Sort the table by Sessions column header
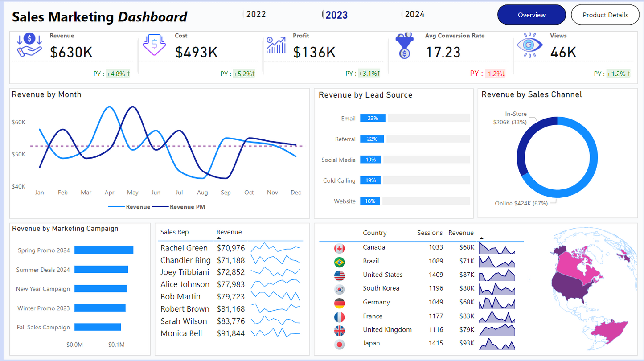This screenshot has height=361, width=644. [x=430, y=233]
